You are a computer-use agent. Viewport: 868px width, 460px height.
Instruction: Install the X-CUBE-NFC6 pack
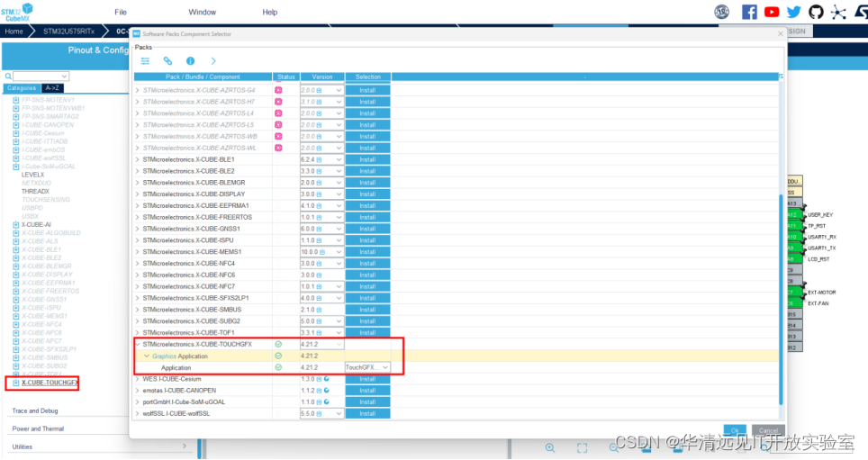coord(367,275)
